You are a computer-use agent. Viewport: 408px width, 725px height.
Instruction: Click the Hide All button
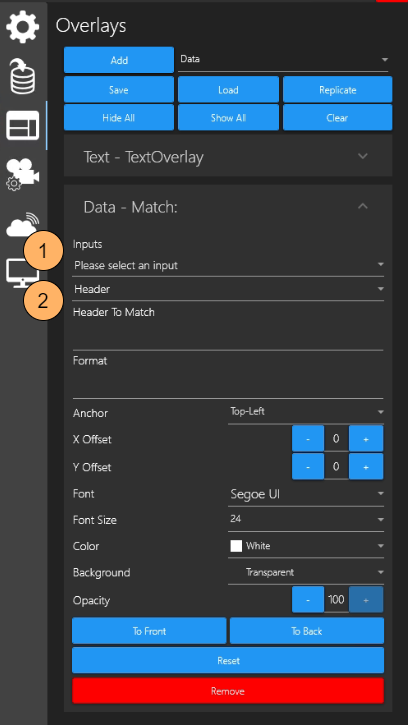pyautogui.click(x=119, y=117)
